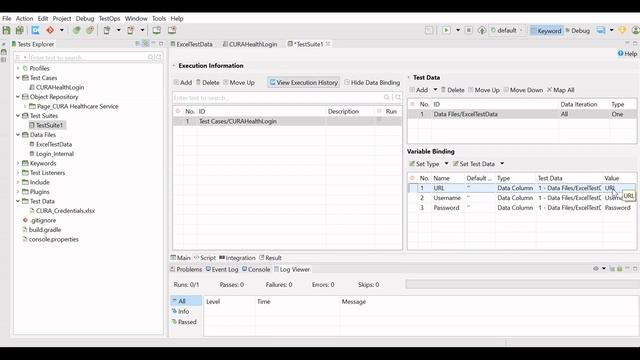The image size is (640, 360).
Task: Click Move Up in Execution Information toolbar
Action: click(239, 82)
